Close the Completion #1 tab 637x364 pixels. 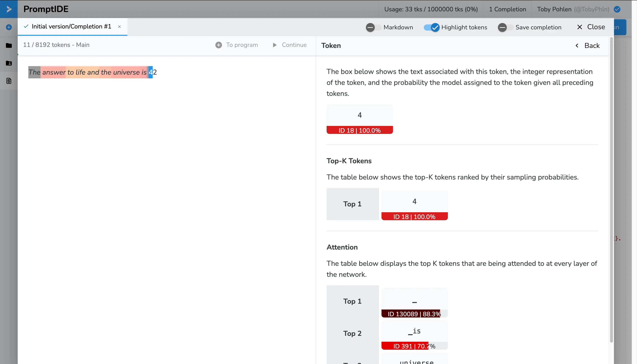[119, 27]
